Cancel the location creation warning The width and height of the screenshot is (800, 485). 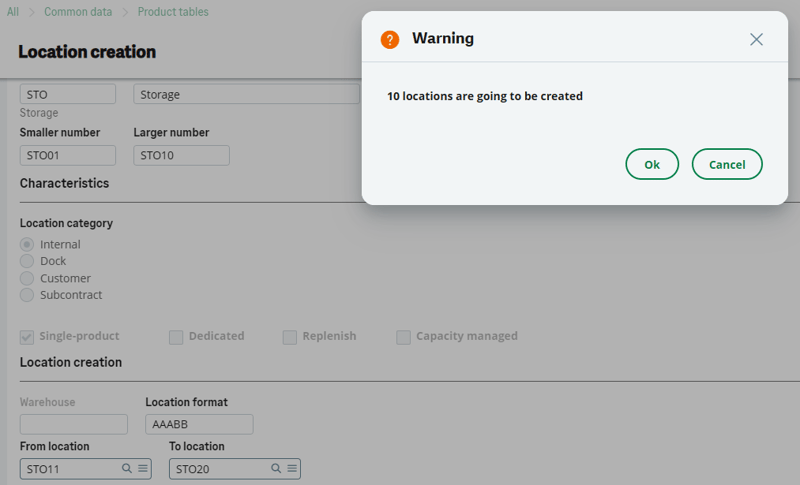click(727, 164)
